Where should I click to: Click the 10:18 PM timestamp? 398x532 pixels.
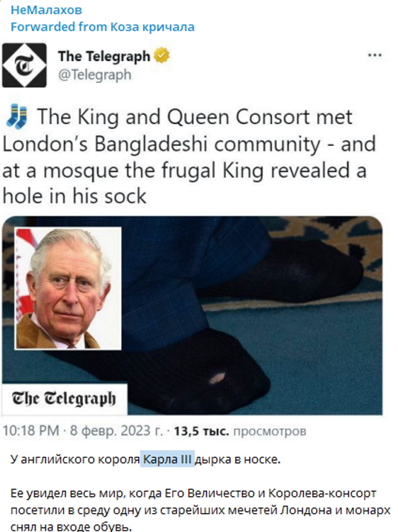(31, 431)
